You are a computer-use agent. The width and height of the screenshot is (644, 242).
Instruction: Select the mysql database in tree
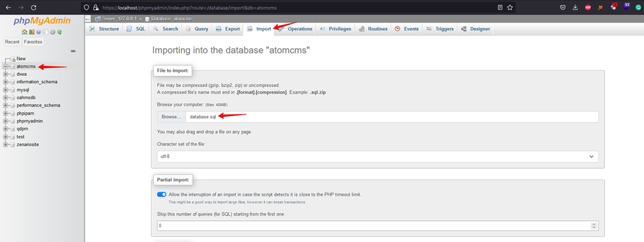[x=23, y=90]
